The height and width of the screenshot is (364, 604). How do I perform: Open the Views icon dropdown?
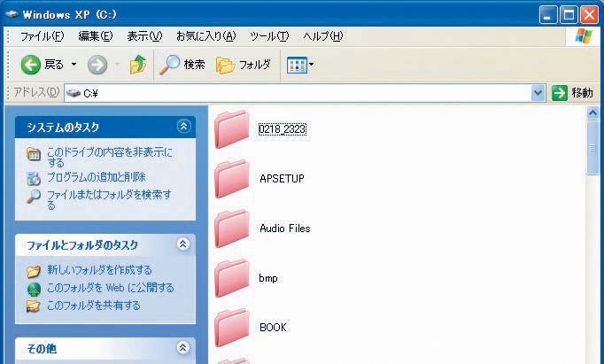pyautogui.click(x=300, y=66)
